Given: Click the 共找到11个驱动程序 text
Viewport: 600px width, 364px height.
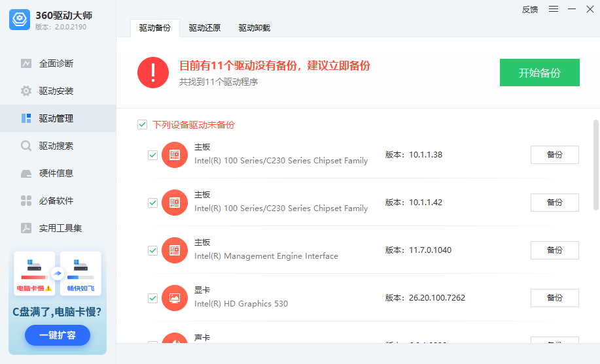Looking at the screenshot, I should [x=219, y=82].
